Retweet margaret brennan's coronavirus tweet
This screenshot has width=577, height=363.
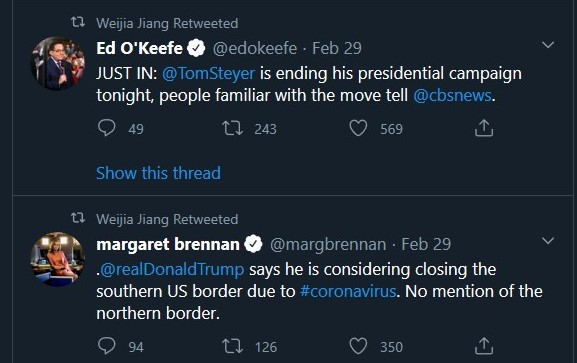[x=232, y=346]
